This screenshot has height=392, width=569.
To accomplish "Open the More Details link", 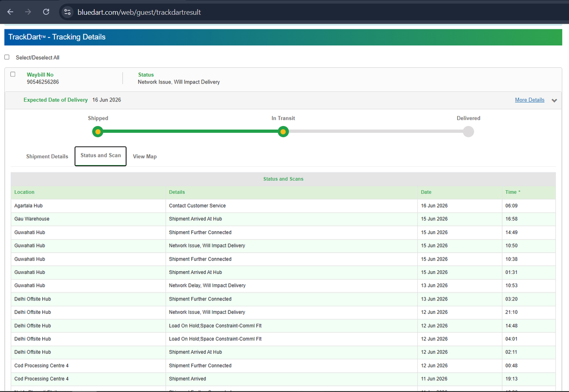I will [x=530, y=100].
